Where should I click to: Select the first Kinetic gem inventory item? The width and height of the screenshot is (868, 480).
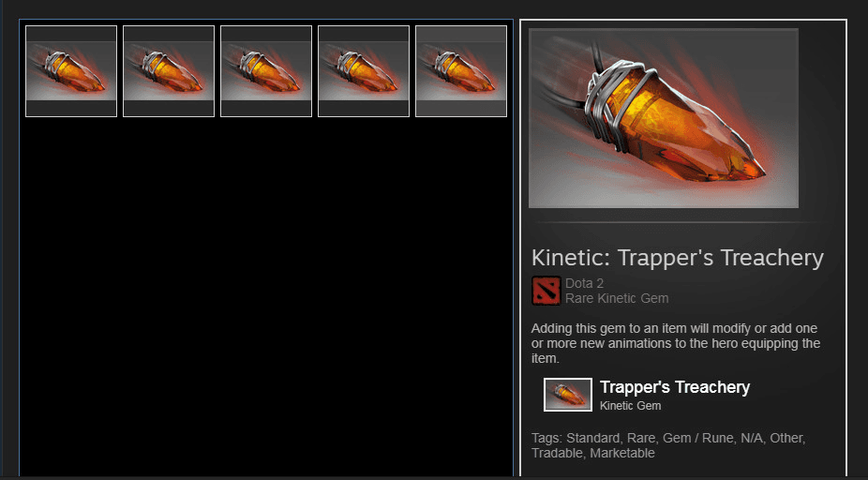(x=71, y=71)
